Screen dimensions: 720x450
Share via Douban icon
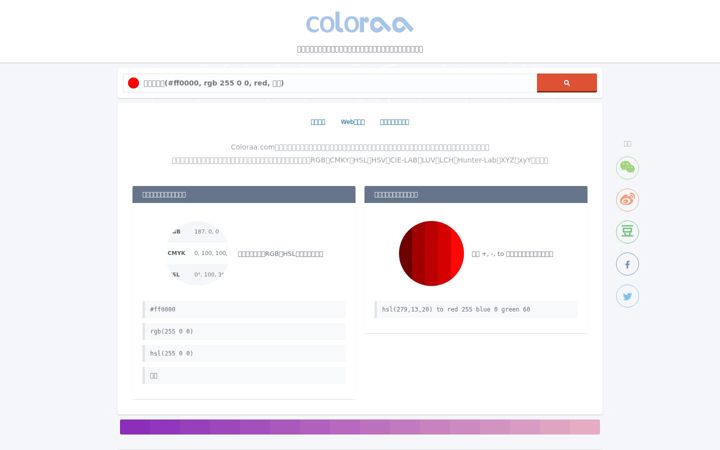(x=627, y=231)
